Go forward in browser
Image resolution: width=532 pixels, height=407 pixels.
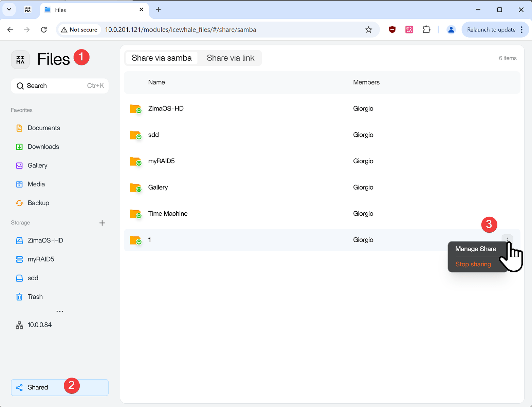pyautogui.click(x=27, y=30)
